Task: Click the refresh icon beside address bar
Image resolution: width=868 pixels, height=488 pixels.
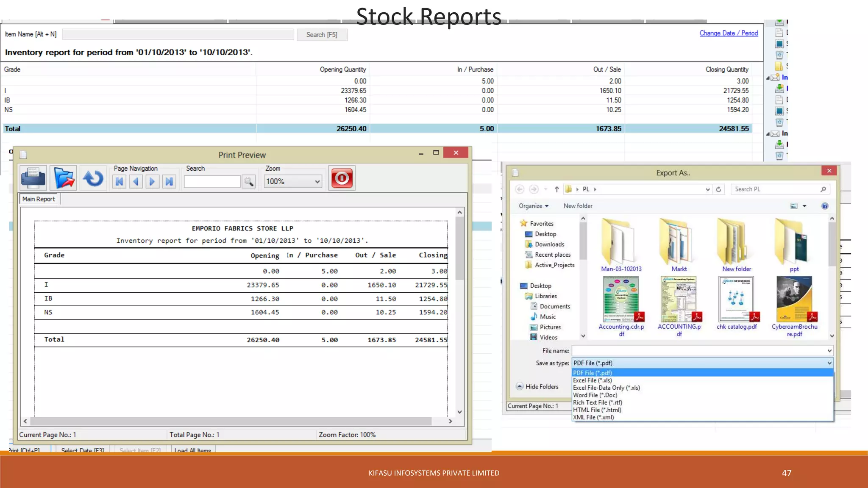Action: (x=718, y=189)
